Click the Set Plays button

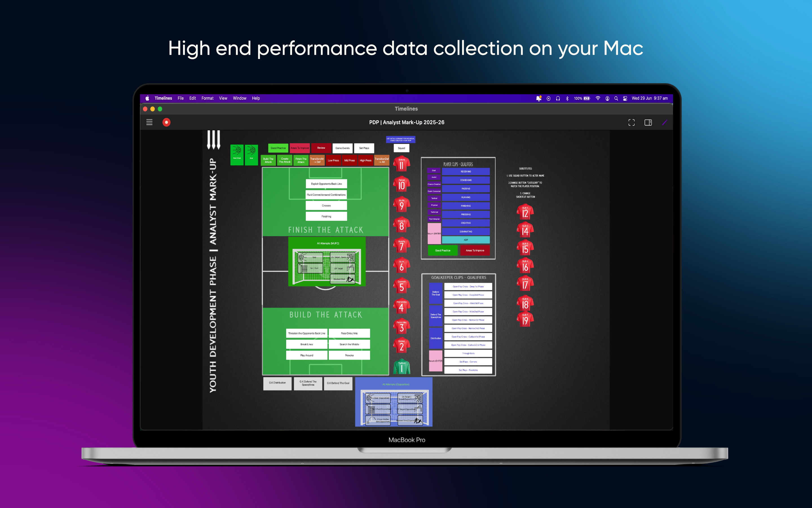click(364, 148)
